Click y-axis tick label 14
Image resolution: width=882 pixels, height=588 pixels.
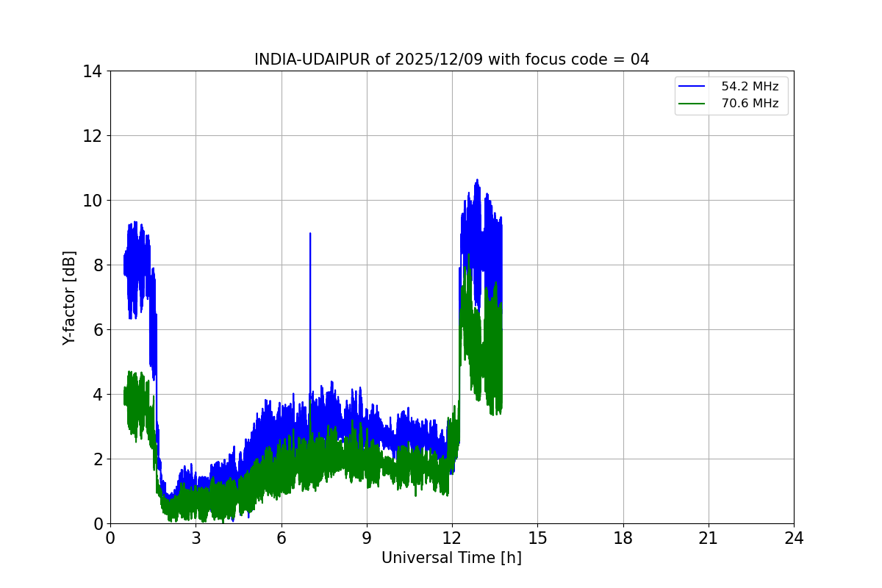pyautogui.click(x=93, y=71)
